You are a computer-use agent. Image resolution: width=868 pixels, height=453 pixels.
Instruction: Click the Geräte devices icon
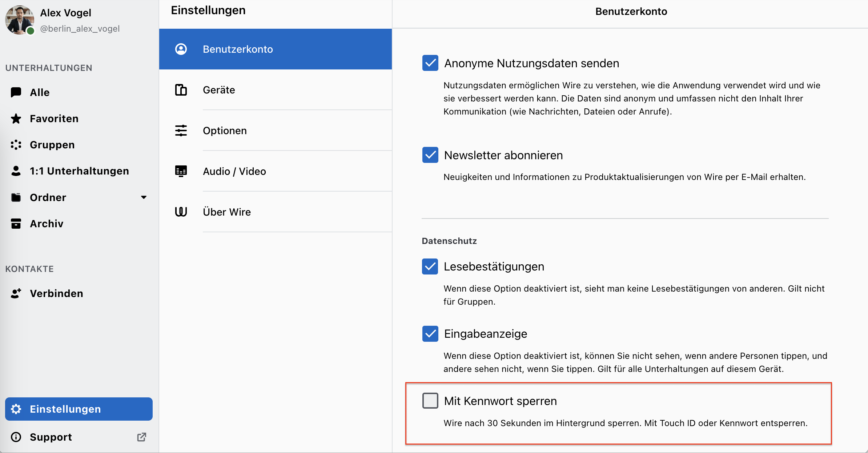point(181,90)
